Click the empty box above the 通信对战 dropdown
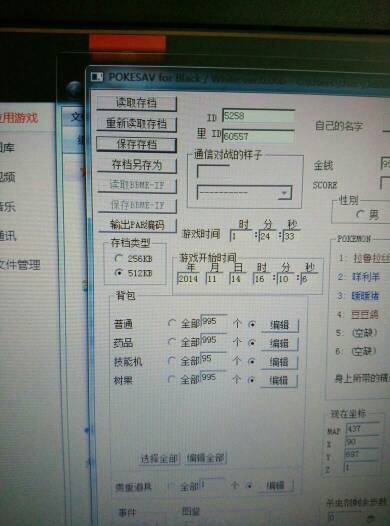Viewport: 390px width, 526px height. pos(213,171)
